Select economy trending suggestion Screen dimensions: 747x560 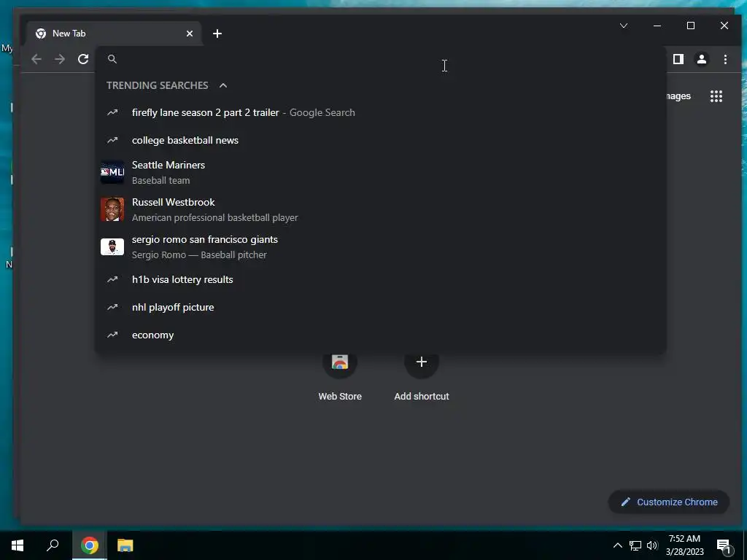pyautogui.click(x=381, y=335)
